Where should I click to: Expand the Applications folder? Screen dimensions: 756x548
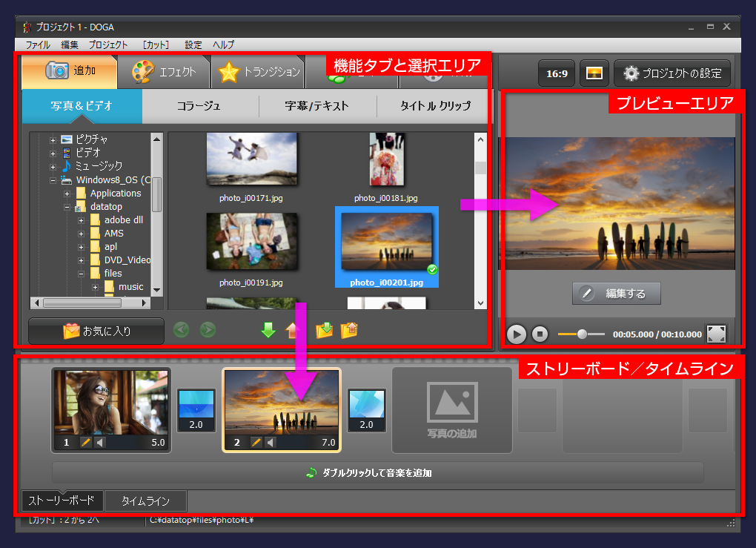[67, 193]
